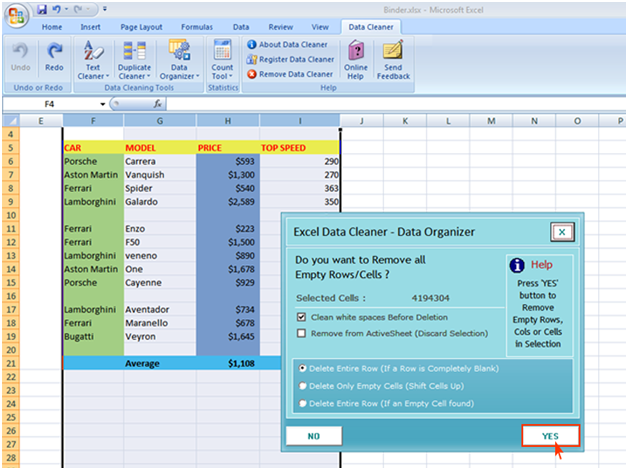Click Remove Data Cleaner

pyautogui.click(x=290, y=74)
